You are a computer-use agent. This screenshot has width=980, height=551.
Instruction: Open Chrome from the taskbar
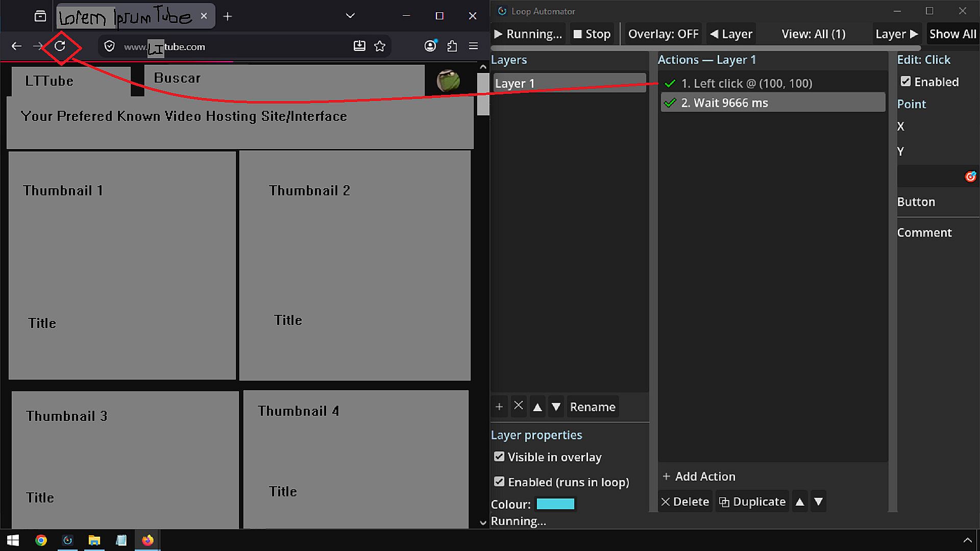point(41,540)
